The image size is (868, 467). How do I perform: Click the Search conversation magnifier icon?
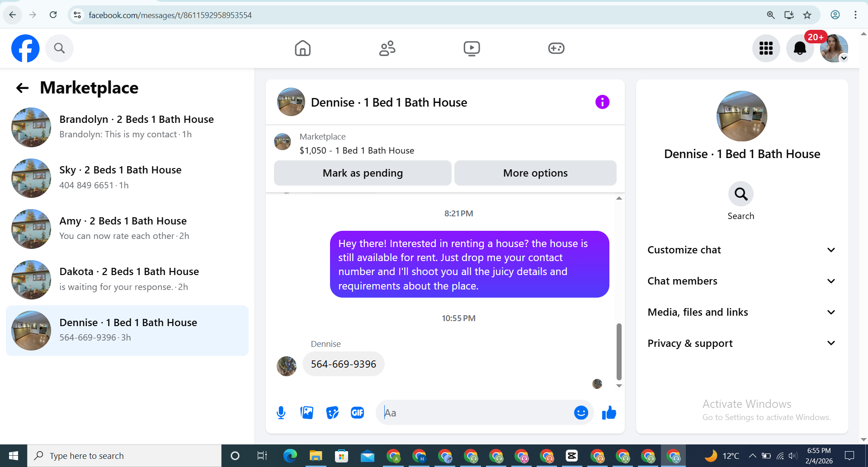(741, 194)
